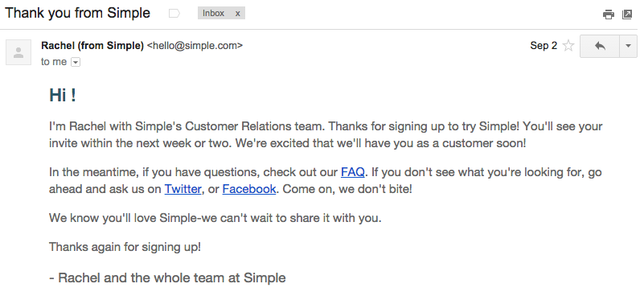The width and height of the screenshot is (644, 296).
Task: Click the Sep 2 date stamp
Action: 544,46
